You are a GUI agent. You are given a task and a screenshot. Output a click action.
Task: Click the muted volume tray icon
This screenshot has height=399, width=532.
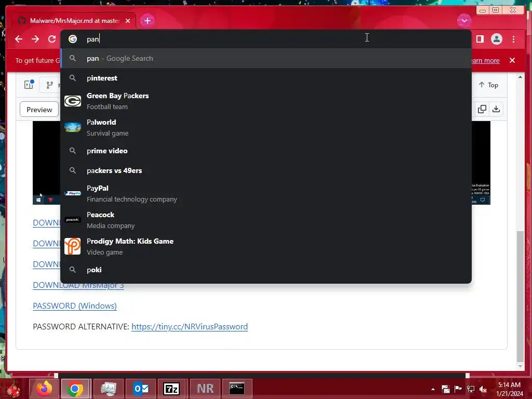[x=483, y=389]
